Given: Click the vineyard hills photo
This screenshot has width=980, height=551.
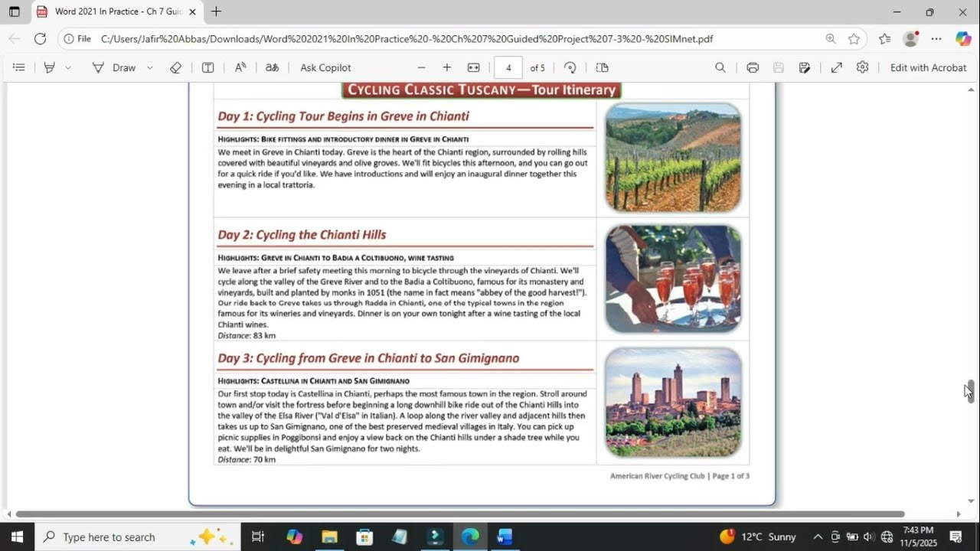Looking at the screenshot, I should coord(673,158).
